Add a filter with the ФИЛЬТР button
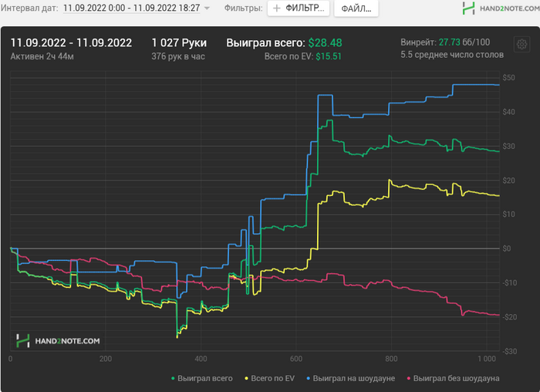540x392 pixels. click(x=299, y=8)
